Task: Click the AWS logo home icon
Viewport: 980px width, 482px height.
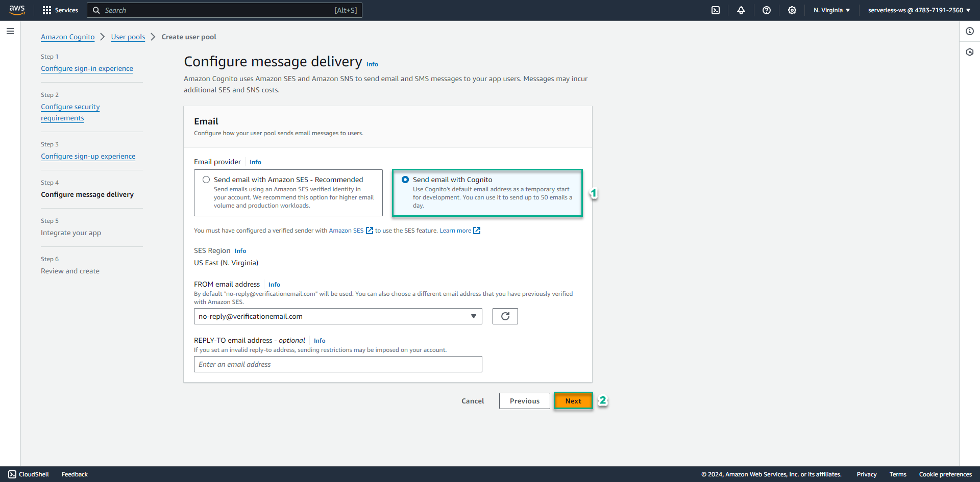Action: (17, 10)
